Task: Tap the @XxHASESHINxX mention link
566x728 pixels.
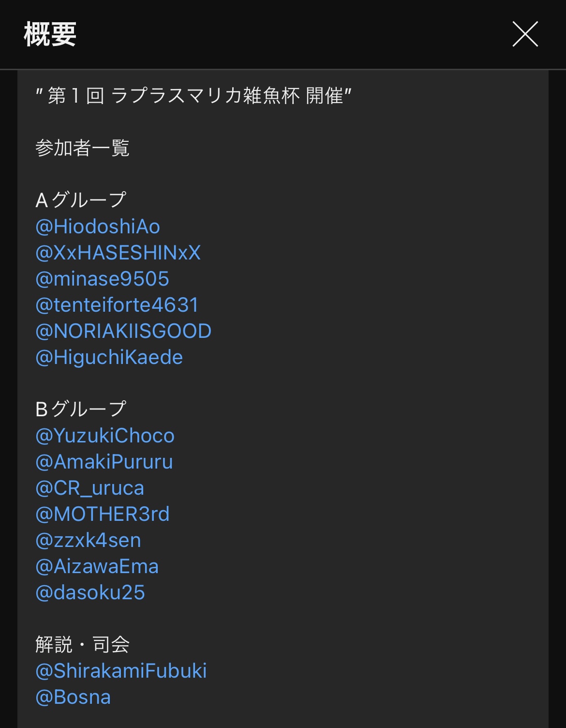Action: (x=118, y=253)
